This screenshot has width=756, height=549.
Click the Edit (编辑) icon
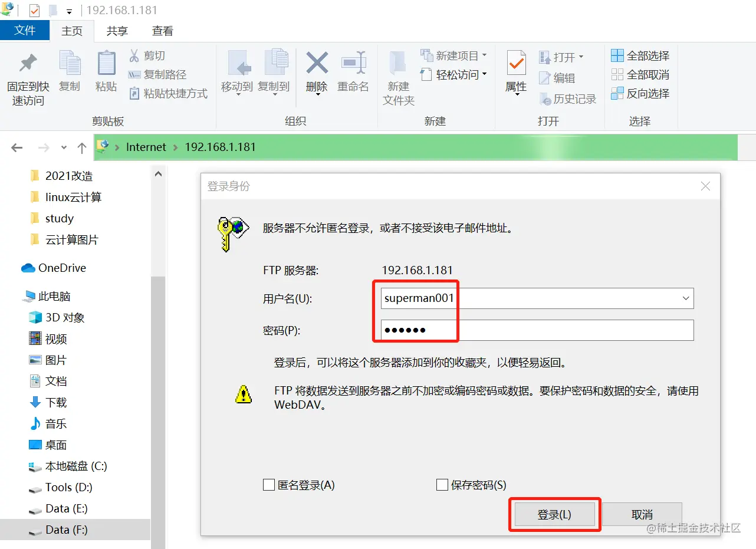544,78
